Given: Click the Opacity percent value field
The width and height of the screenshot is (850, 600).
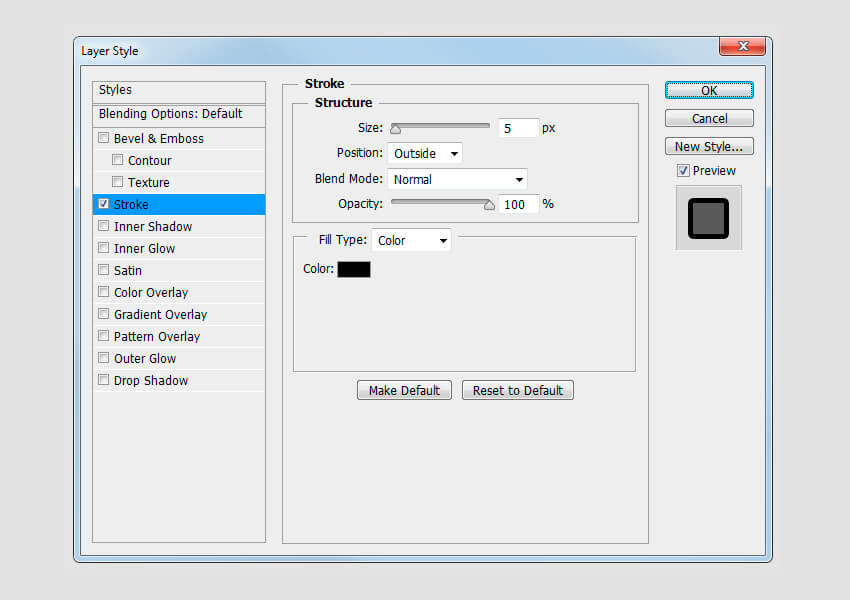Looking at the screenshot, I should click(x=518, y=204).
